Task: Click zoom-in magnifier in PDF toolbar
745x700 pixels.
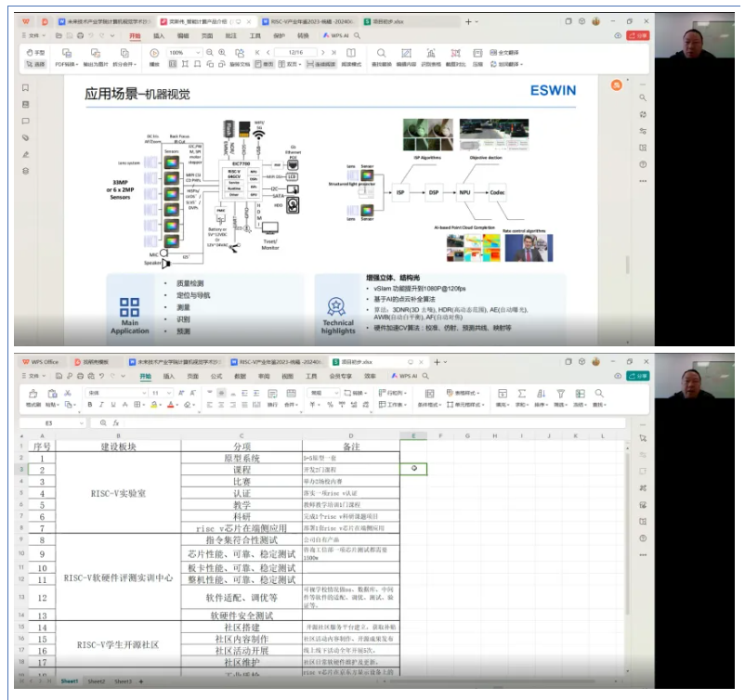Action: pyautogui.click(x=222, y=53)
